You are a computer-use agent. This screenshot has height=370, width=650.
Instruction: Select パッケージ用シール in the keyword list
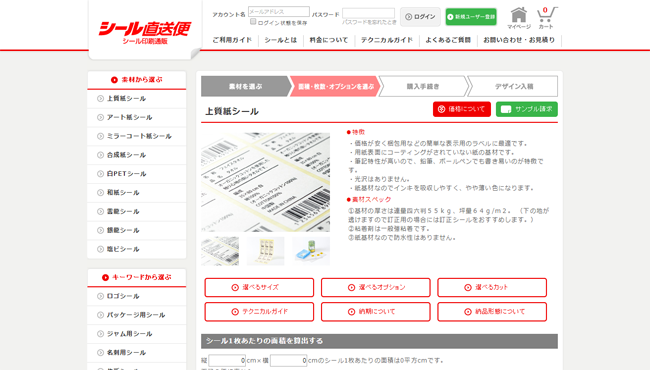[x=137, y=315]
